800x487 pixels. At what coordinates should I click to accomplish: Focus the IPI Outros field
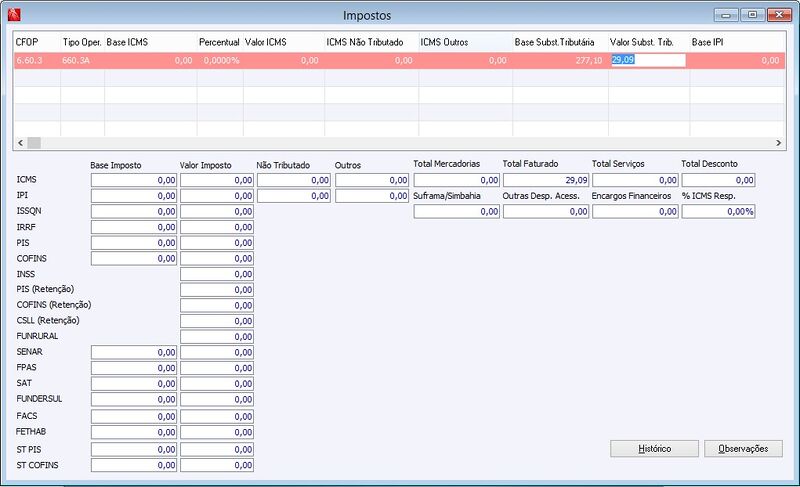372,196
